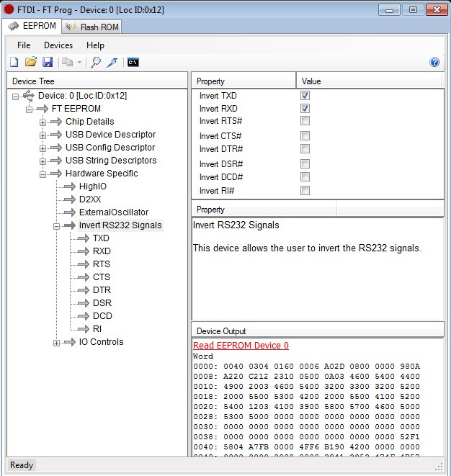451x476 pixels.
Task: Click the Flash ROM tab icon
Action: [71, 27]
